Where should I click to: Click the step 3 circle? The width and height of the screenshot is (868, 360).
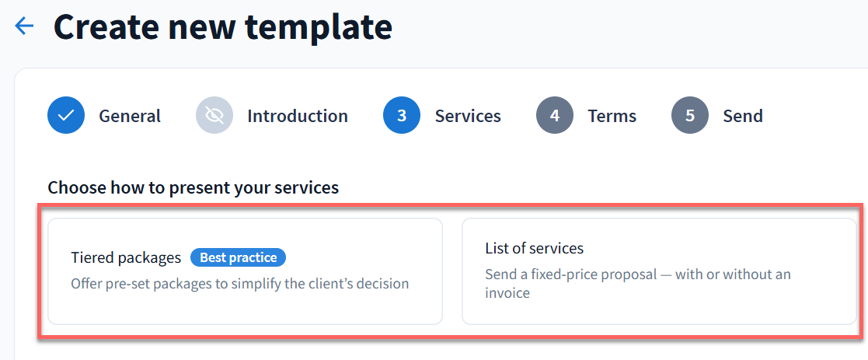click(x=402, y=116)
